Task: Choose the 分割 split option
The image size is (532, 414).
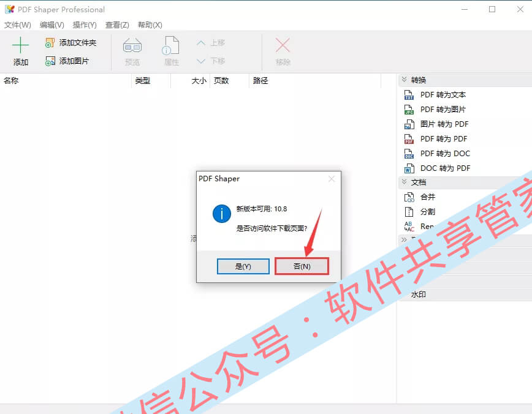Action: [428, 212]
